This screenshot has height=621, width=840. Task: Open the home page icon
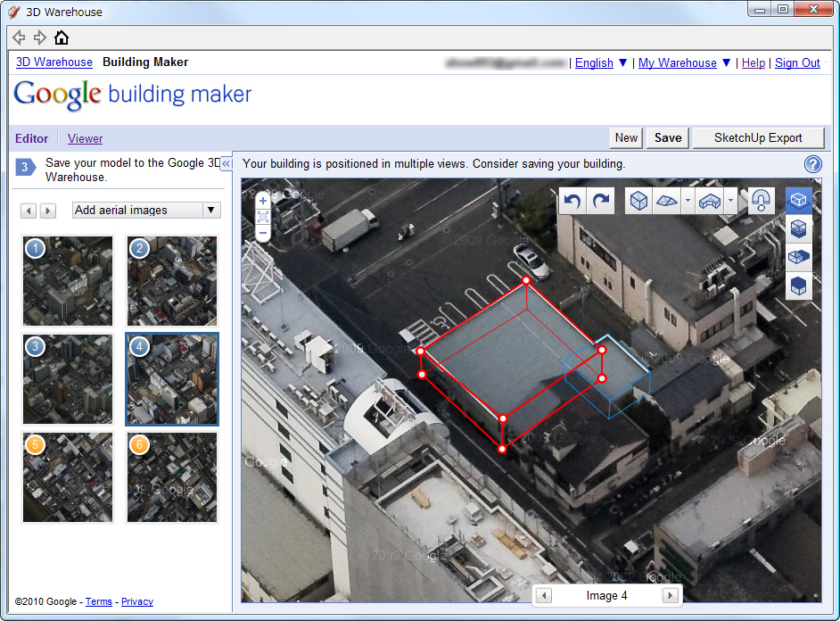point(62,37)
